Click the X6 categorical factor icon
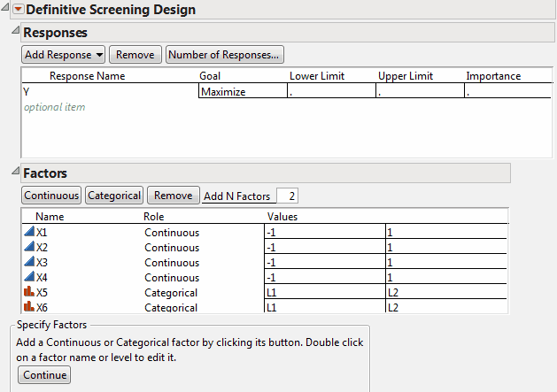This screenshot has width=557, height=392. [x=29, y=307]
